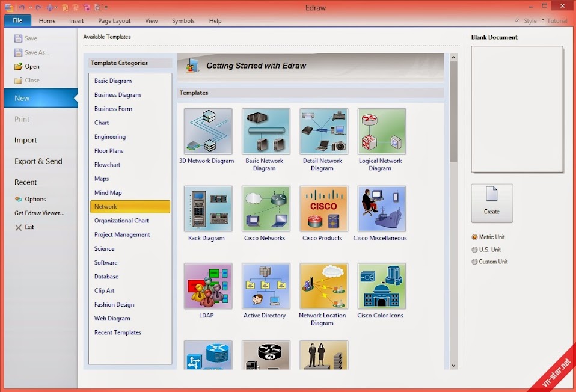Select the Cisco Products template
Screen dimensions: 576x392
click(x=323, y=209)
